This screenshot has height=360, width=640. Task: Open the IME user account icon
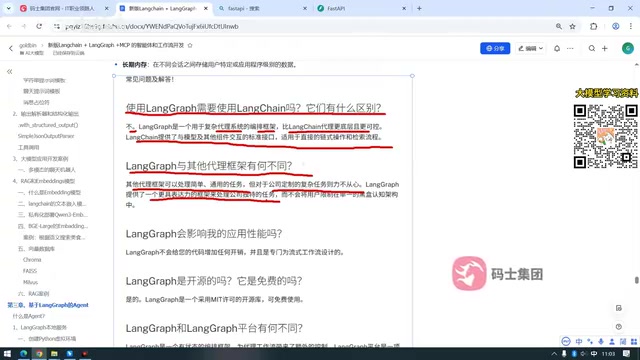click(x=612, y=341)
